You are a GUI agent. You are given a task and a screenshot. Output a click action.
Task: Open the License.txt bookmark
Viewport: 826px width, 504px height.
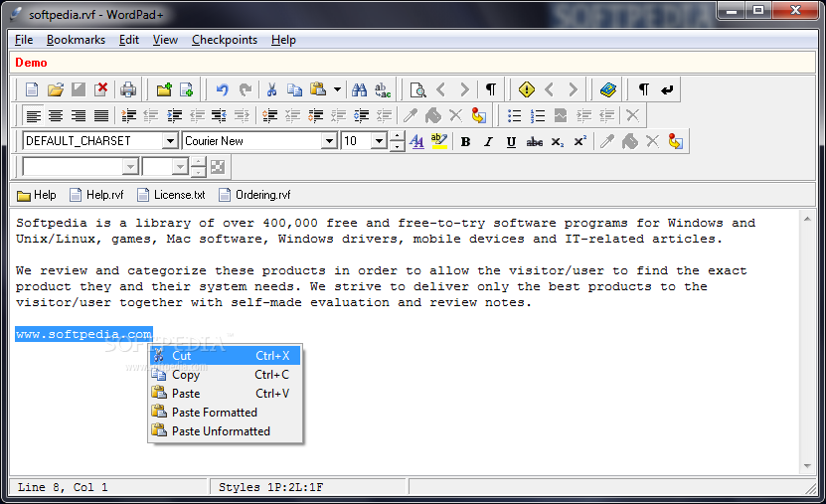[x=171, y=195]
